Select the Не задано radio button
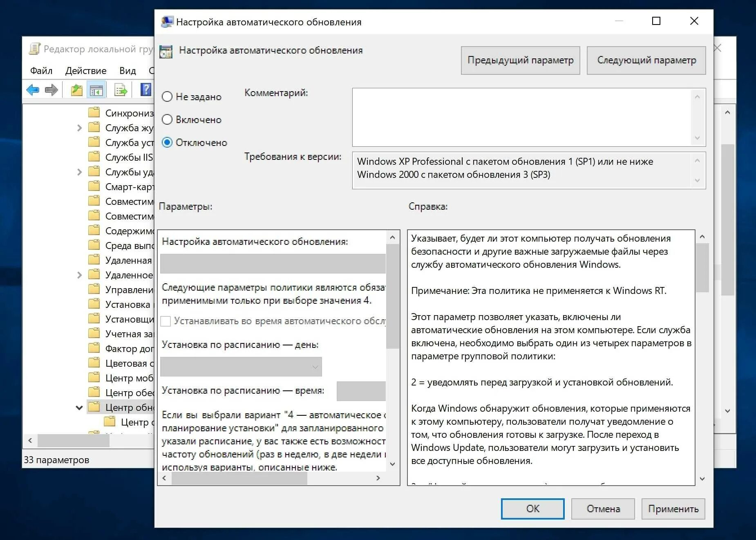This screenshot has width=756, height=540. coord(167,96)
